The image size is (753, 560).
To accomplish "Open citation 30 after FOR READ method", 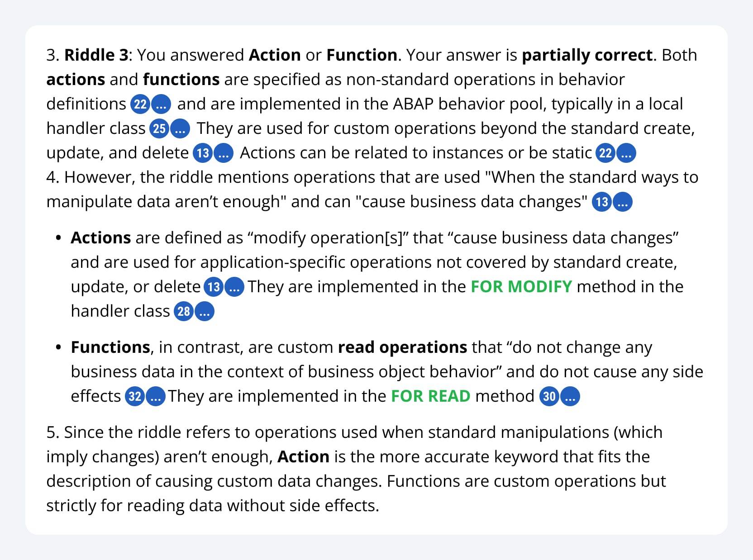I will (x=549, y=397).
